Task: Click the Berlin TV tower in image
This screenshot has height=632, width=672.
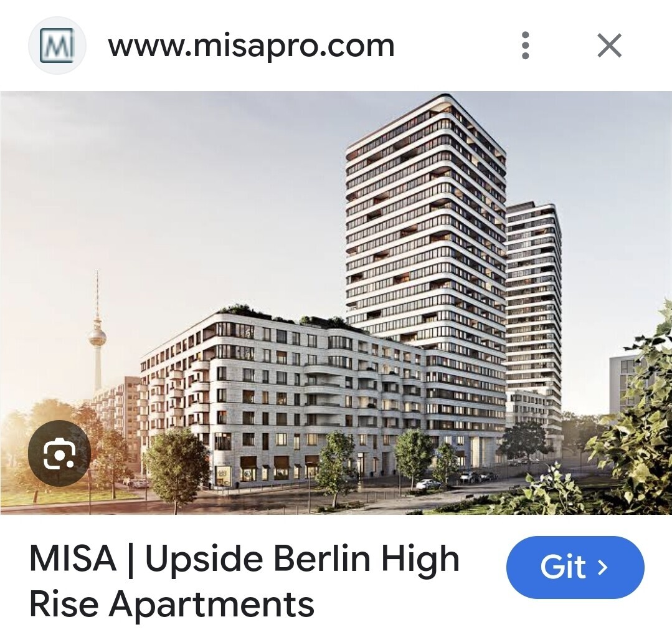Action: coord(96,335)
